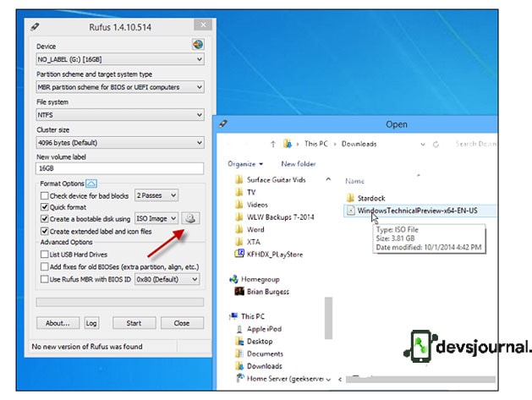Open the Stardock folder in the file list
This screenshot has width=532, height=400.
coord(366,198)
